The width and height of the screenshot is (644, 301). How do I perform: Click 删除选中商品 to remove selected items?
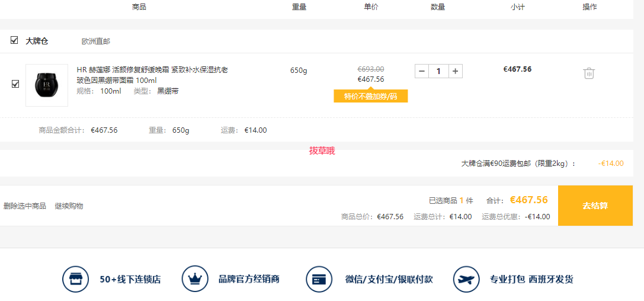(x=25, y=206)
